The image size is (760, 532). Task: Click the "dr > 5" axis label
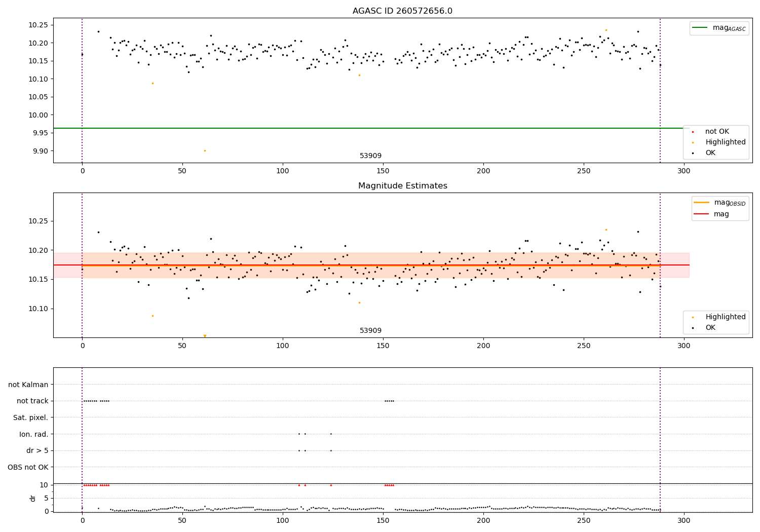tap(37, 450)
